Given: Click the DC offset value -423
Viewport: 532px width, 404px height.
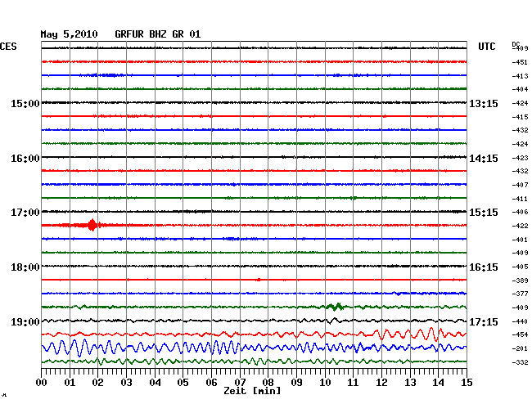Looking at the screenshot, I should pos(520,158).
